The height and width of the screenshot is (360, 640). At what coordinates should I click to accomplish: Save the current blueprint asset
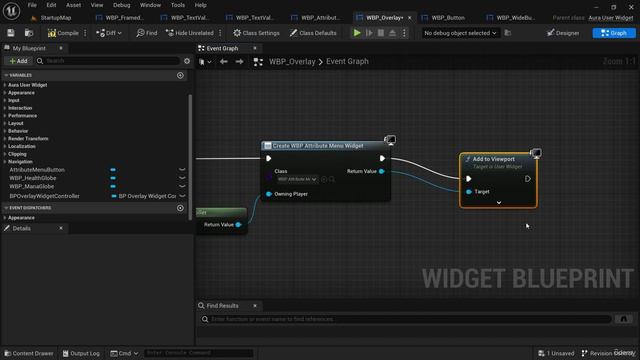point(11,33)
